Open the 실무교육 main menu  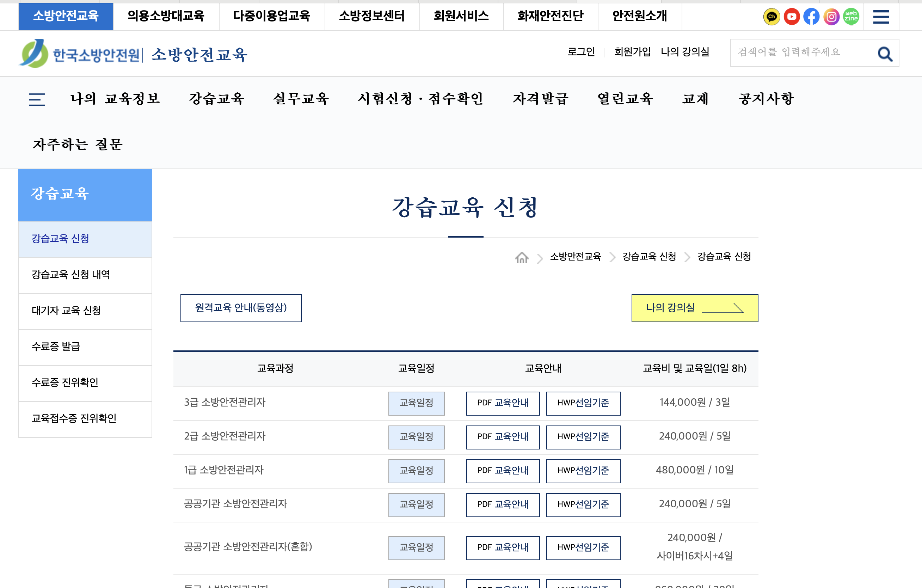(x=301, y=99)
